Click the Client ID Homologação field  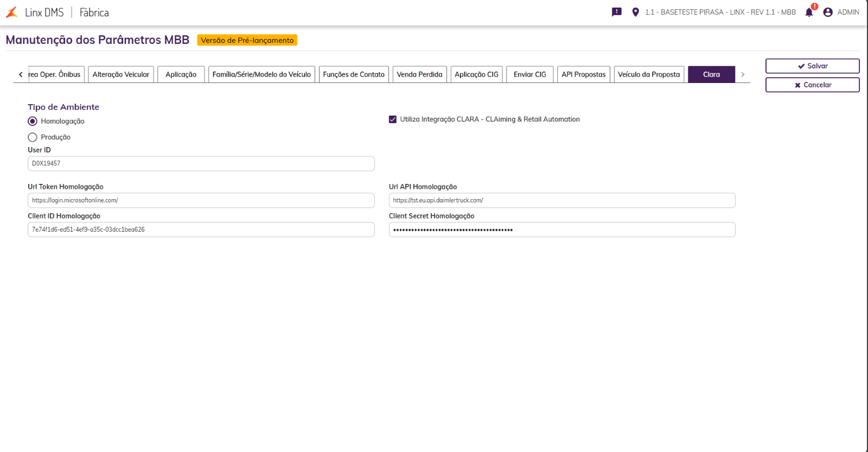(201, 230)
